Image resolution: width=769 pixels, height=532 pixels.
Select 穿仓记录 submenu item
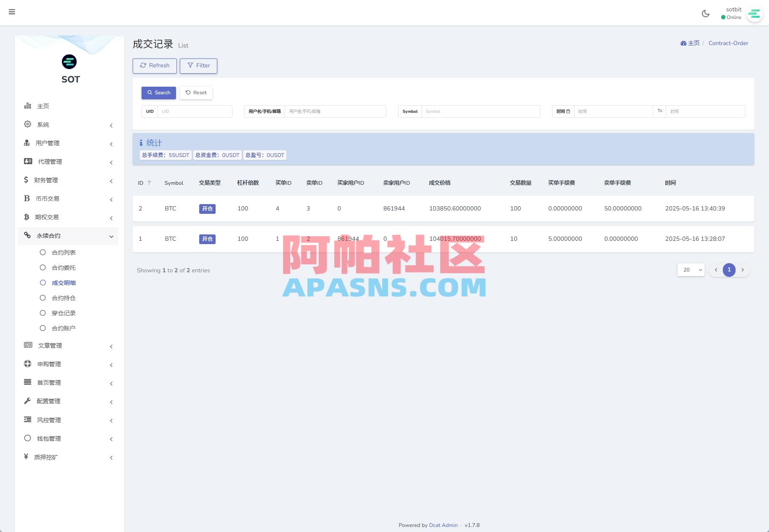[x=64, y=313]
